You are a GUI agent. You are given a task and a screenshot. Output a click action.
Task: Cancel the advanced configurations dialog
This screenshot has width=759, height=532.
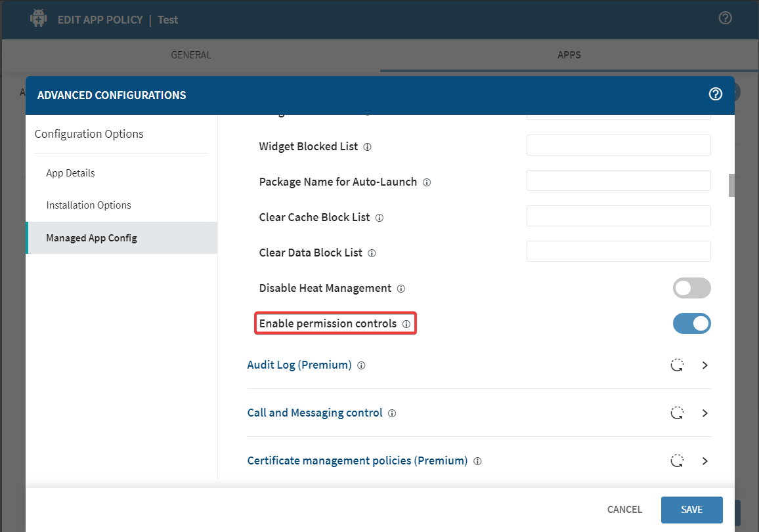click(x=624, y=510)
